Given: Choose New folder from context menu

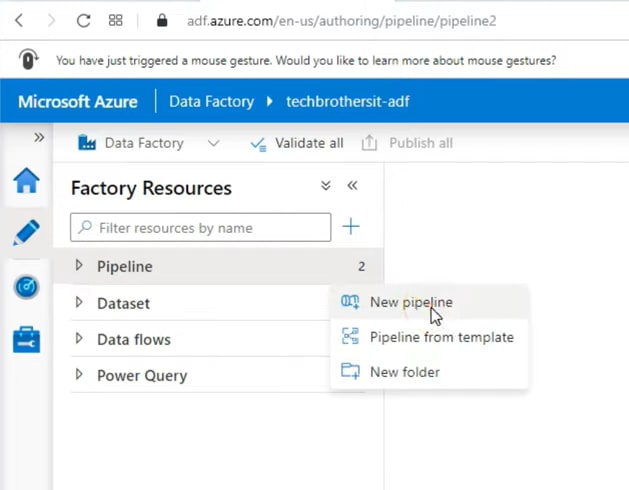Looking at the screenshot, I should coord(429,372).
